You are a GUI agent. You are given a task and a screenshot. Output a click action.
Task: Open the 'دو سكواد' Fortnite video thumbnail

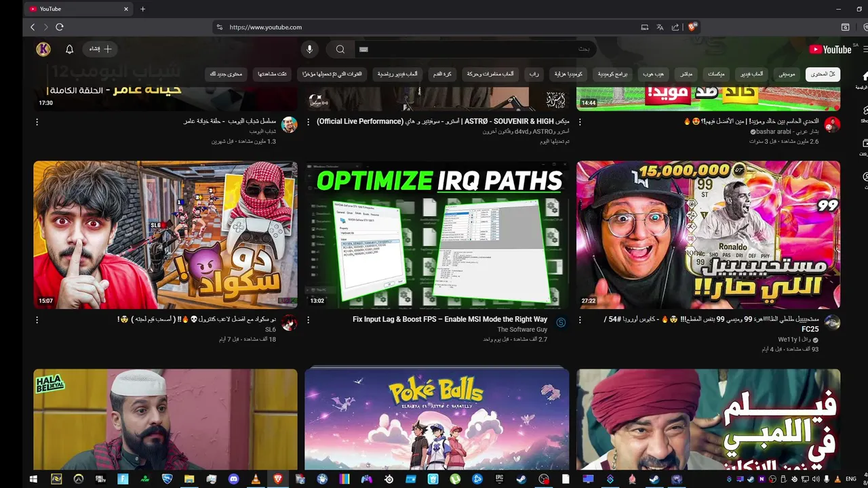[165, 235]
